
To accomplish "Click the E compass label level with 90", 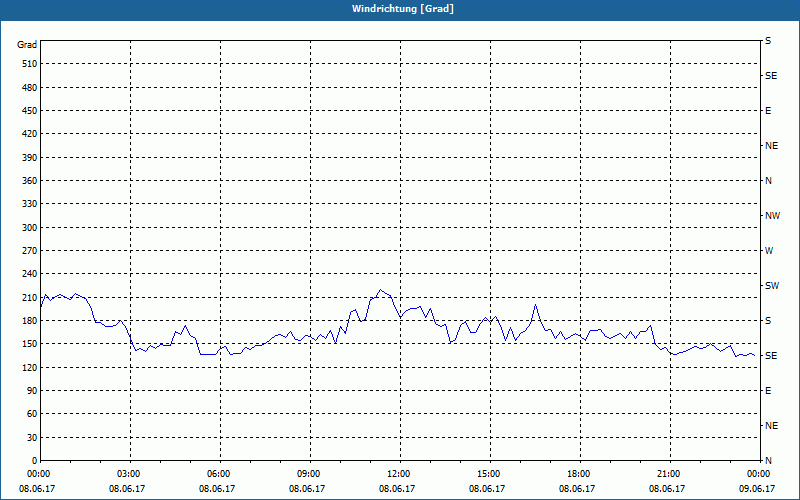I will [768, 390].
